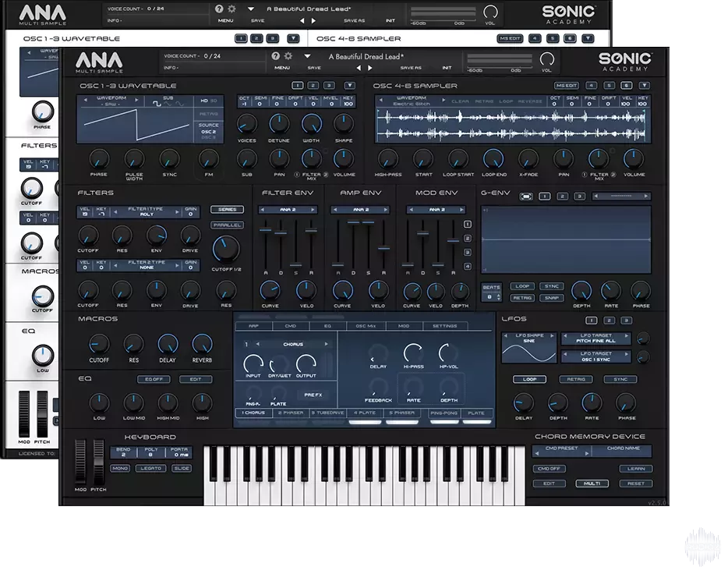The width and height of the screenshot is (728, 574).
Task: Open Filter 2 Type selector showing NONE
Action: 147,265
